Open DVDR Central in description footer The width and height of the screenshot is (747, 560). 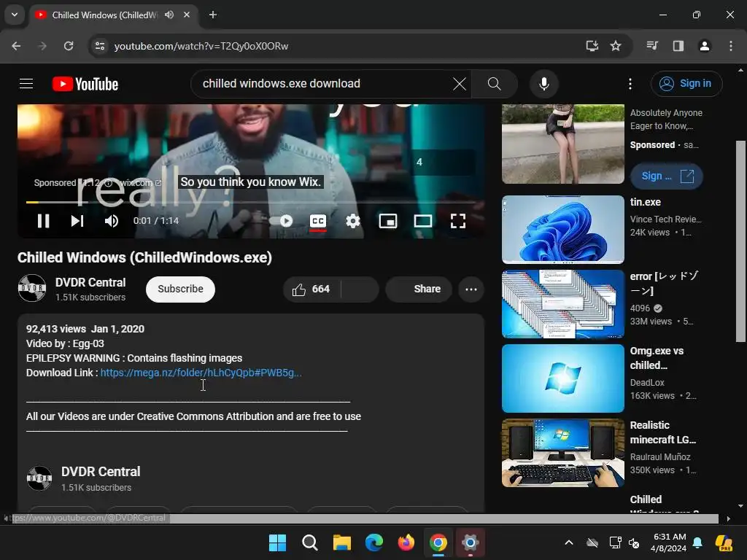(101, 472)
